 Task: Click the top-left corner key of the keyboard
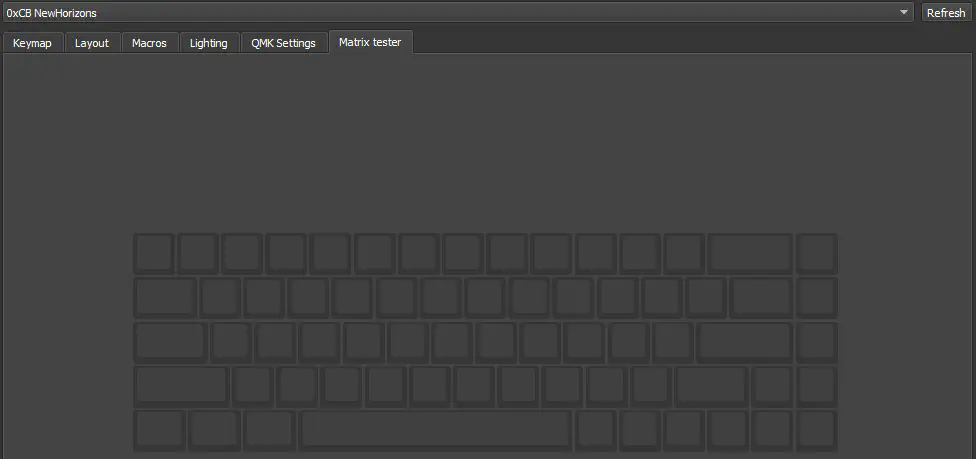[x=153, y=253]
